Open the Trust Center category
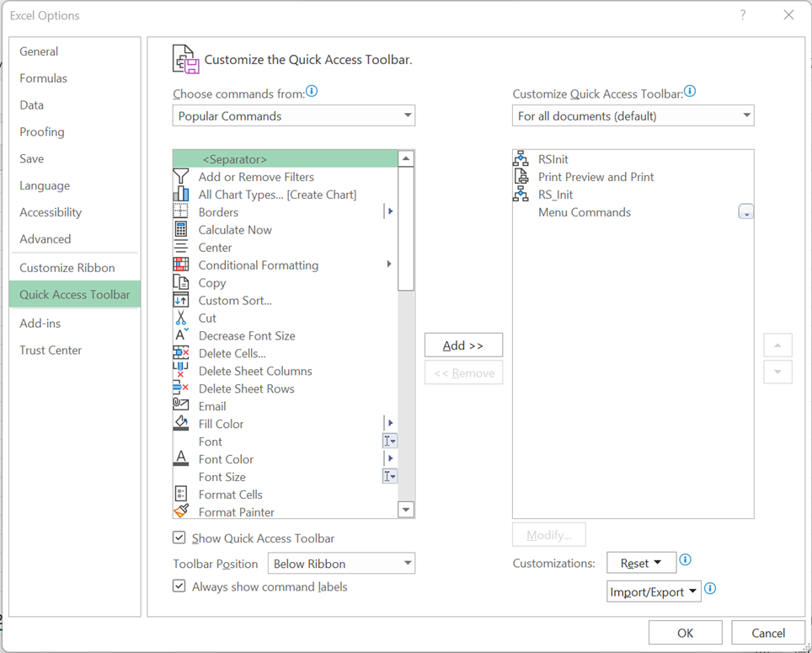 [51, 350]
